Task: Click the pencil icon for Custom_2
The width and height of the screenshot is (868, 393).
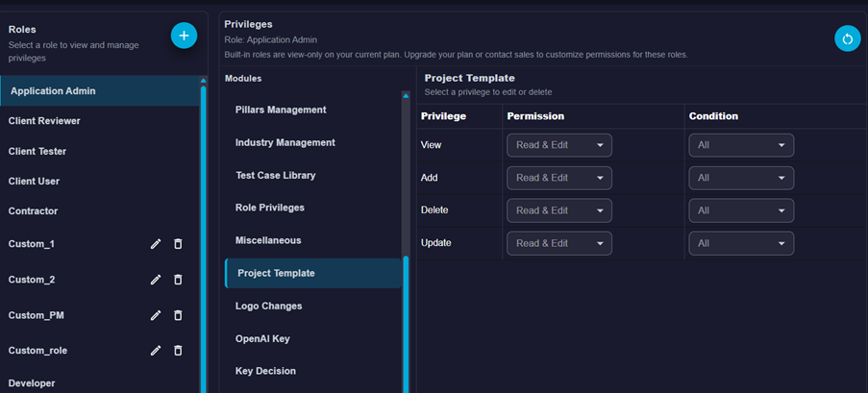Action: point(156,280)
